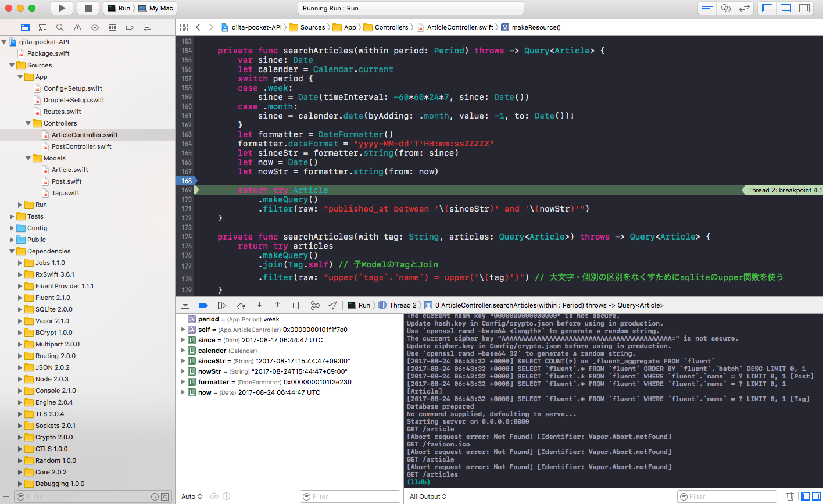Open the Find navigator magnifying glass icon
This screenshot has height=504, width=823.
(x=59, y=27)
